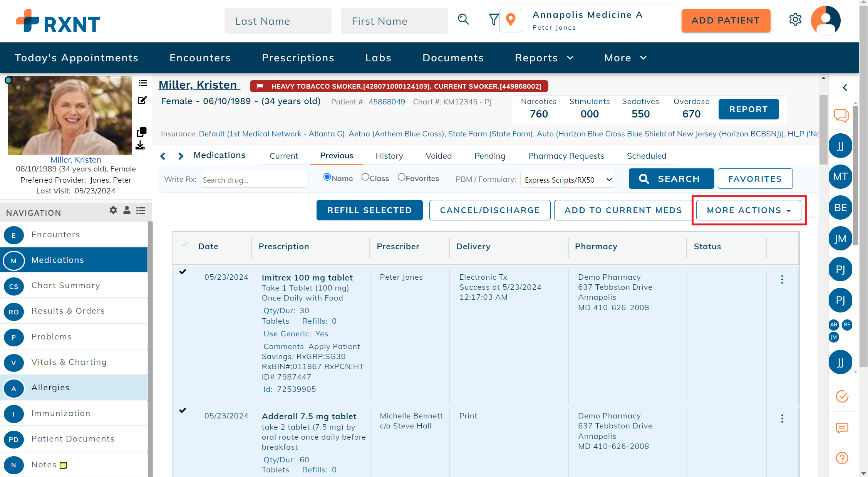Viewport: 868px width, 477px height.
Task: Expand the More Actions dropdown
Action: [749, 210]
